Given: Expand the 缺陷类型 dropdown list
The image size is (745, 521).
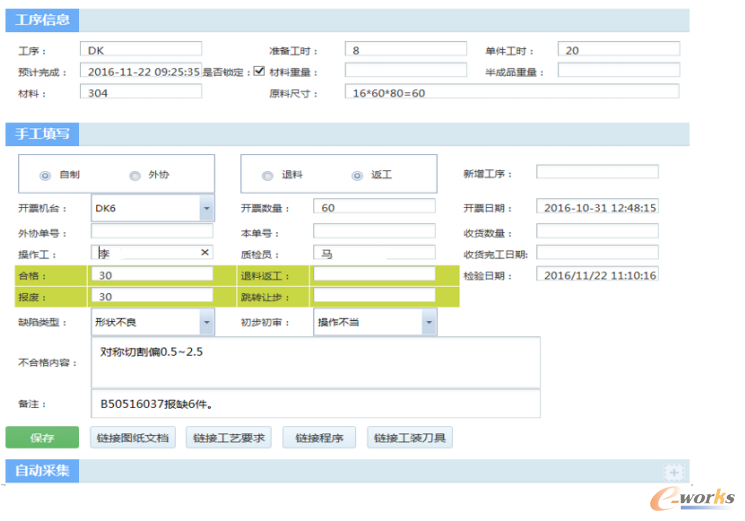Looking at the screenshot, I should pyautogui.click(x=206, y=322).
